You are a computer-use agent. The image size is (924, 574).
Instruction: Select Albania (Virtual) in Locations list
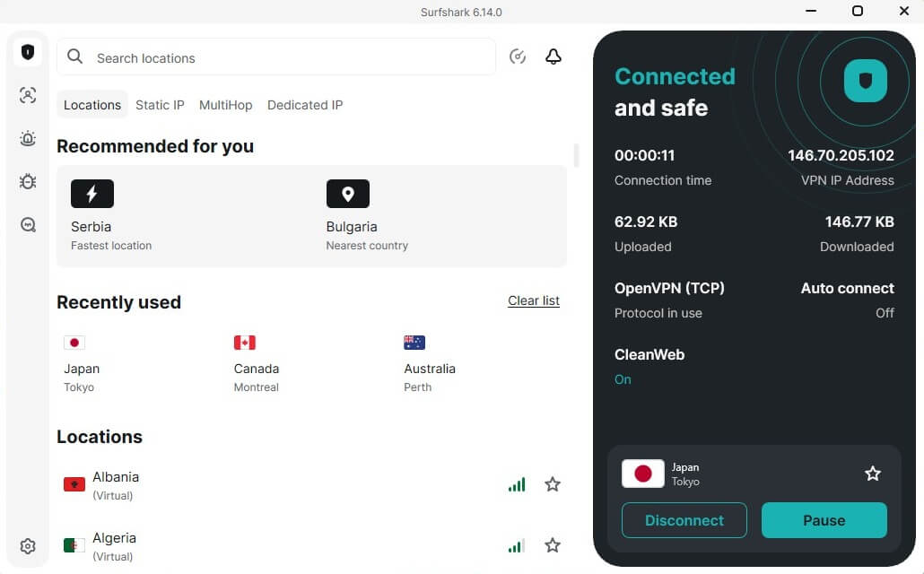point(311,485)
